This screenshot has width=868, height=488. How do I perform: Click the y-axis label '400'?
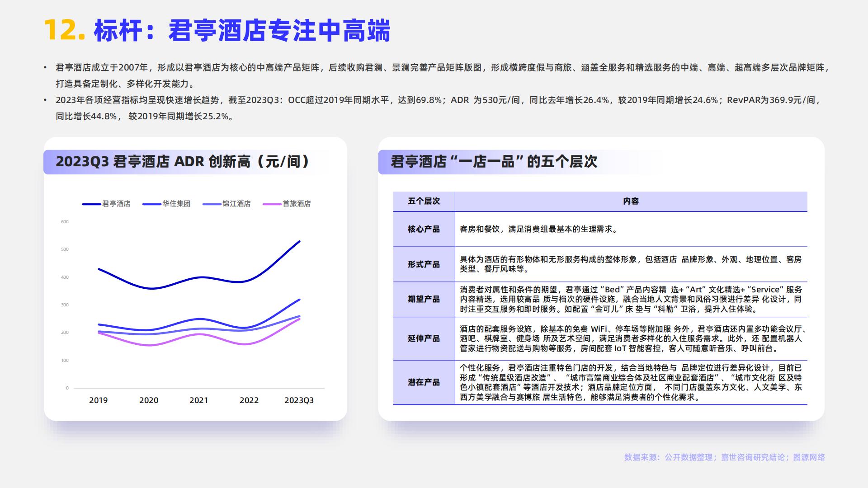(65, 277)
